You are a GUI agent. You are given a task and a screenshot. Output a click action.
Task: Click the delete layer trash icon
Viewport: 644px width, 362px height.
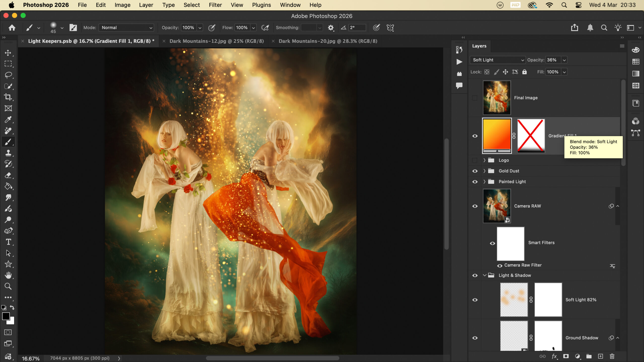click(x=612, y=356)
